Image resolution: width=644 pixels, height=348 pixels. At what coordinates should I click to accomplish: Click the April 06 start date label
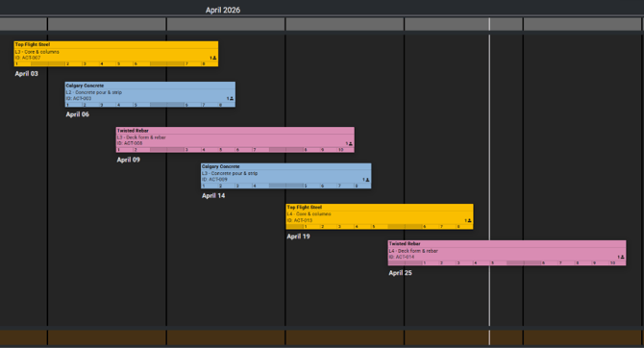pos(78,114)
